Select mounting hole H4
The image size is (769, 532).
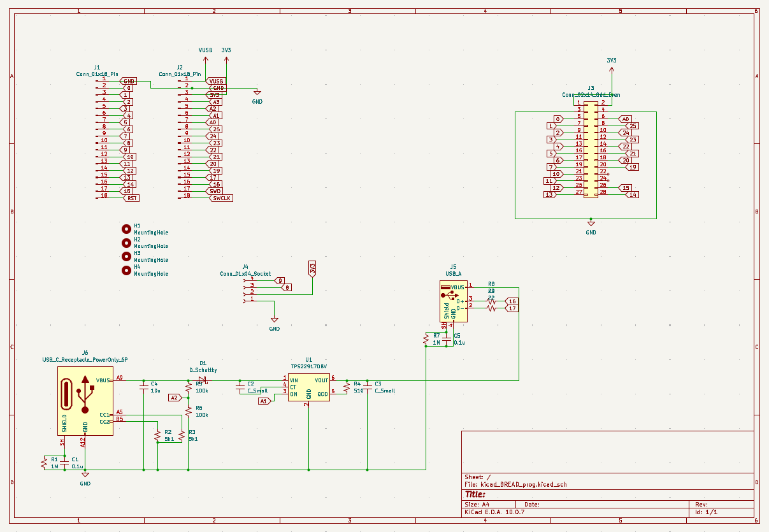126,270
